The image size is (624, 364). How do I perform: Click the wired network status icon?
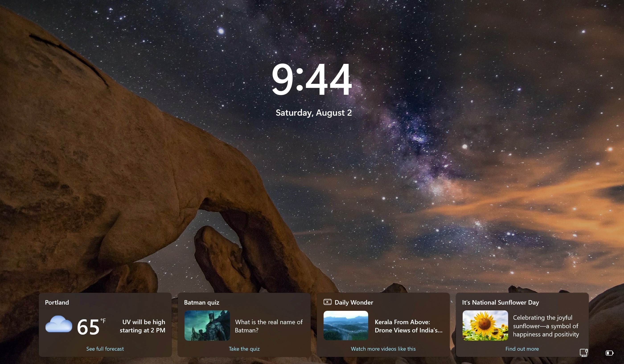click(x=584, y=353)
